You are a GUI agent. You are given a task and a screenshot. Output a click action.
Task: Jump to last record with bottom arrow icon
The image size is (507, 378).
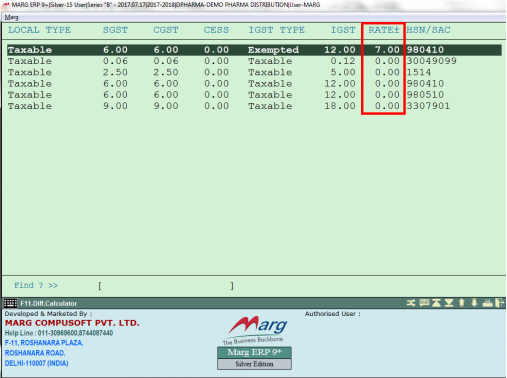click(449, 303)
